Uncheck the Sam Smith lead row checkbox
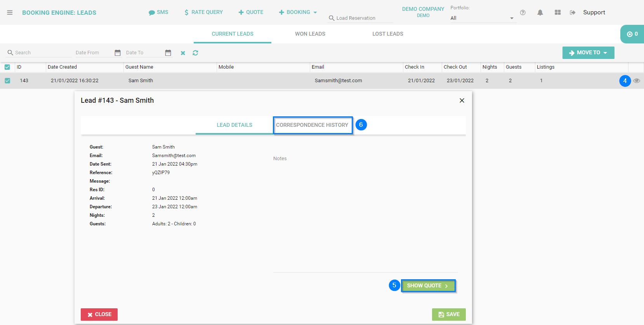Screen dimensions: 644x325 [x=7, y=81]
